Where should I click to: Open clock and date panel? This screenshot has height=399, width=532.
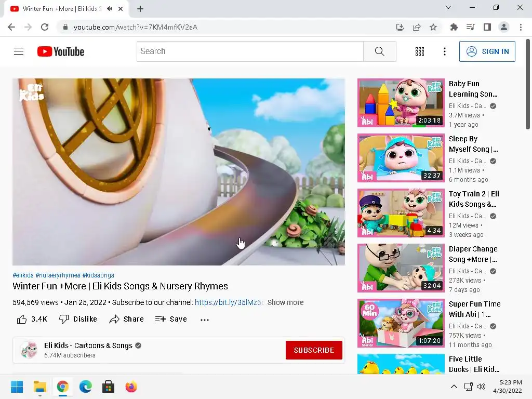click(508, 387)
